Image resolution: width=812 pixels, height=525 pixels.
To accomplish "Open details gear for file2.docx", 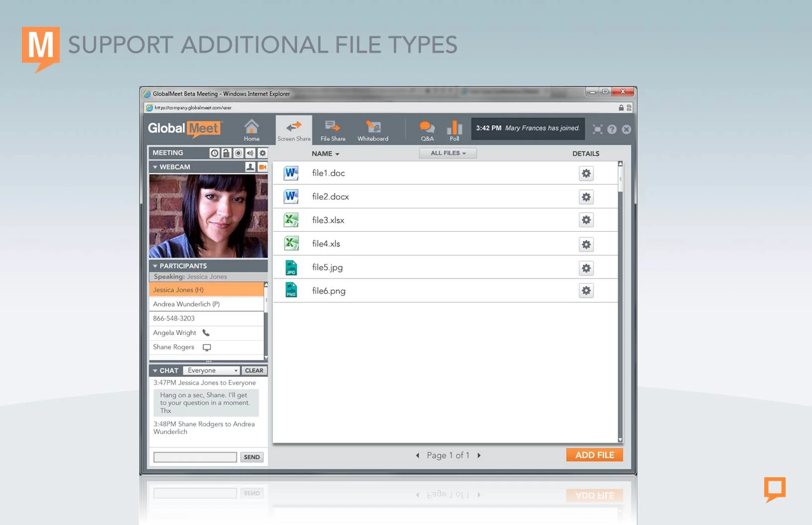I will pos(586,197).
